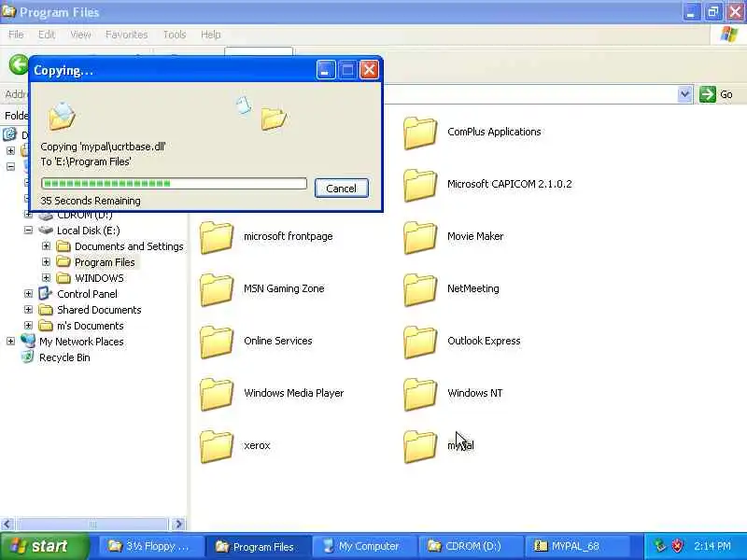Screen dimensions: 747x560
Task: Click the red security shield tray icon
Action: point(677,546)
